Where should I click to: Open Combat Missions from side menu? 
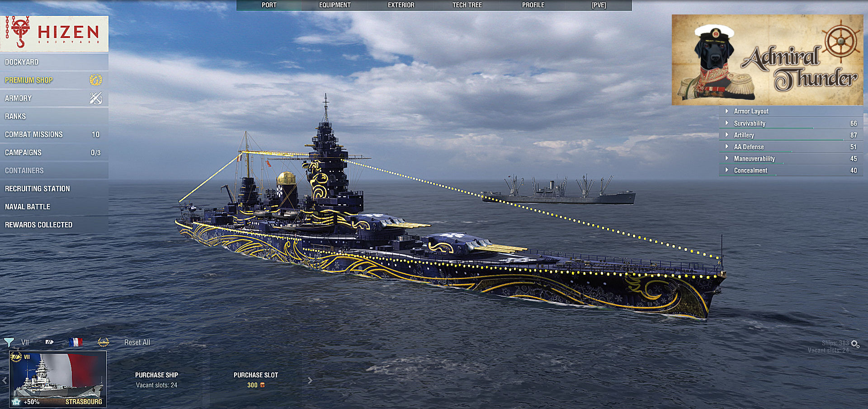[x=34, y=134]
